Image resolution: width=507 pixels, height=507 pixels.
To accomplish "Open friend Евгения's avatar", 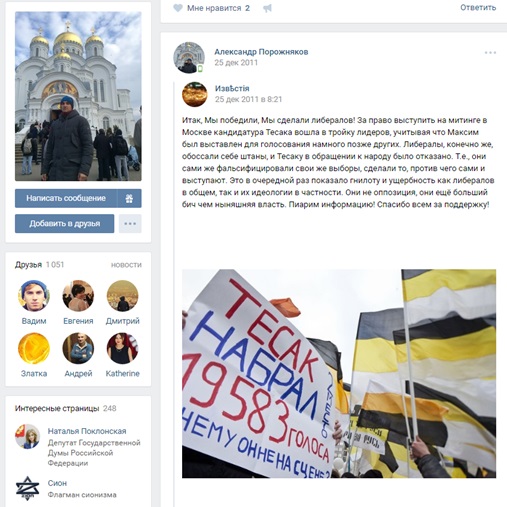I will point(78,296).
